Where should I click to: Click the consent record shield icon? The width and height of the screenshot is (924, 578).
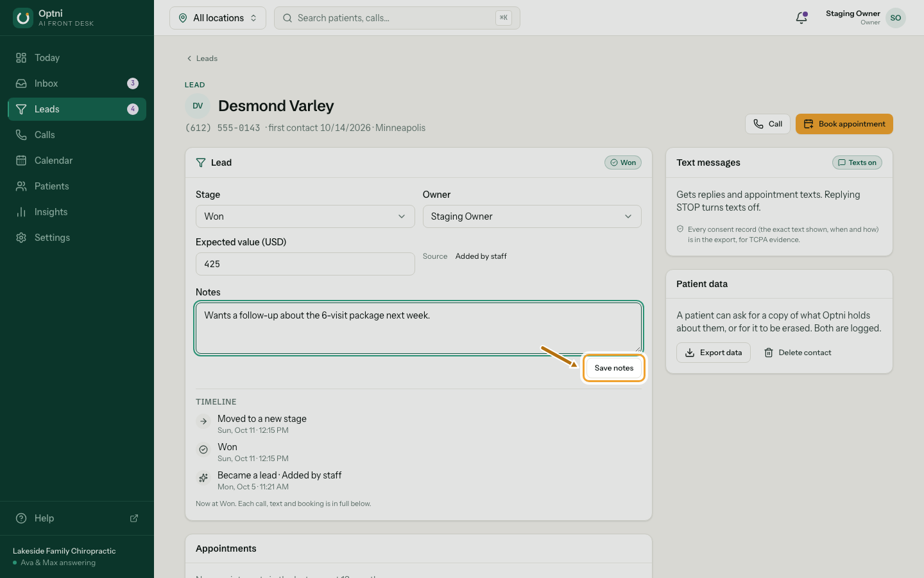tap(680, 229)
